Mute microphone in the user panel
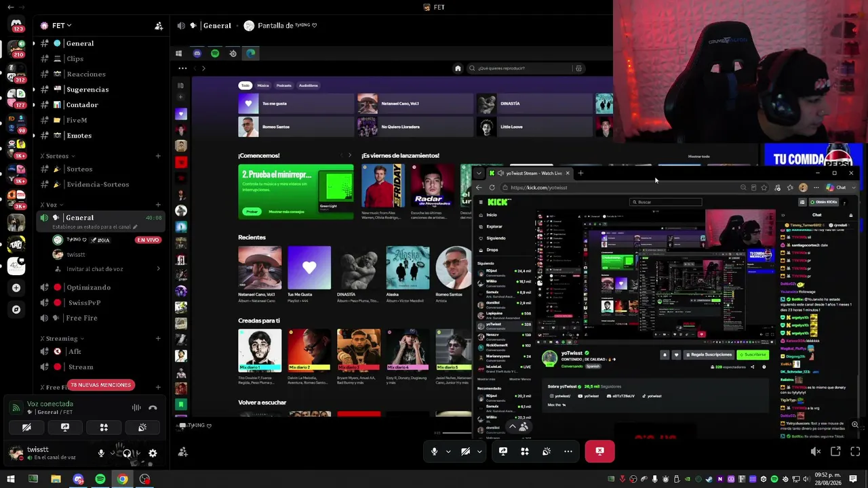The image size is (868, 488). point(101,453)
